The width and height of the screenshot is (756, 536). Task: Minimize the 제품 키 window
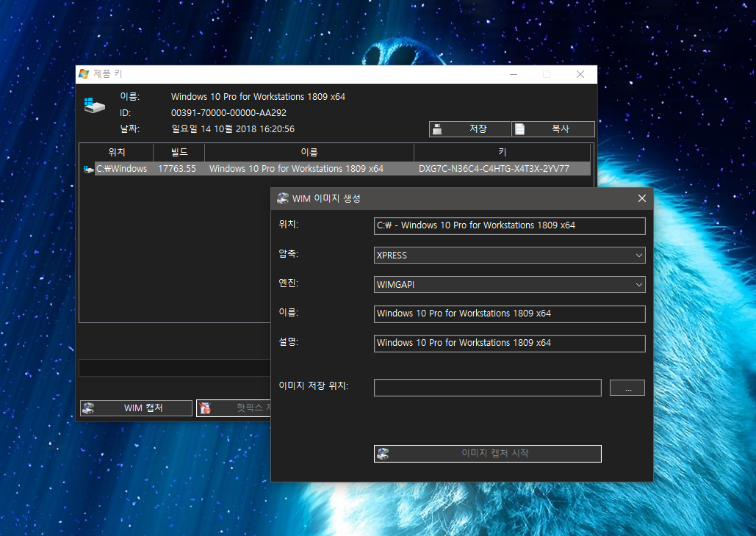click(x=514, y=74)
